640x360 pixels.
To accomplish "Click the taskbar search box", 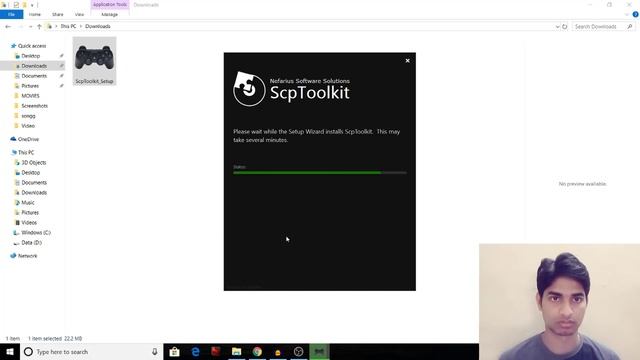I will pos(91,351).
